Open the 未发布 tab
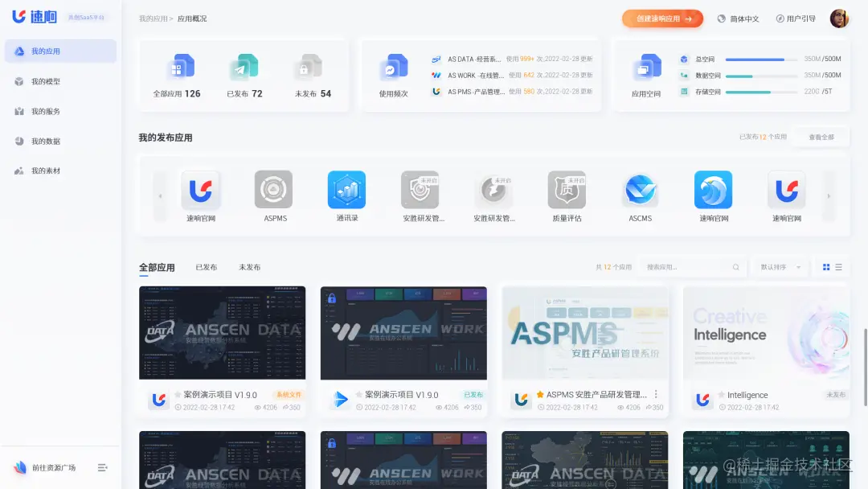This screenshot has width=868, height=489. 248,266
